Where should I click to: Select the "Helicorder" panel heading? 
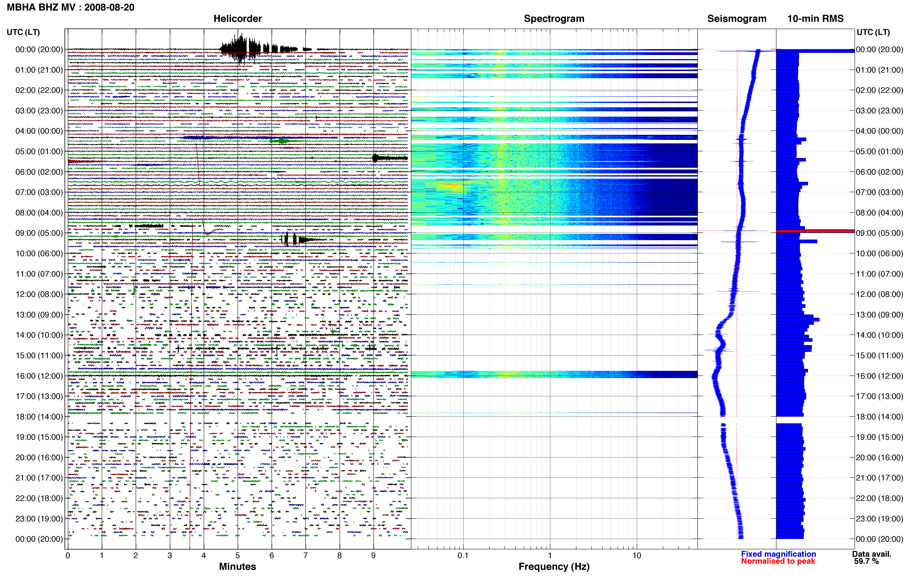click(x=238, y=19)
